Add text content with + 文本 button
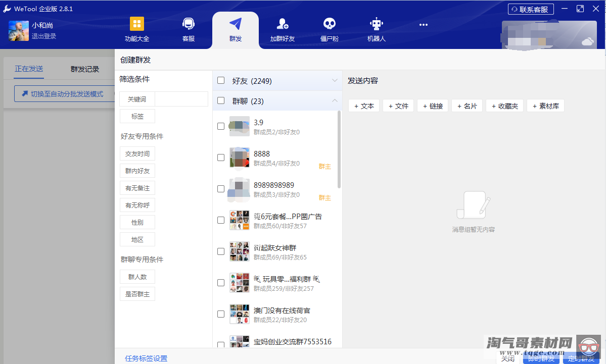The image size is (606, 364). pos(364,106)
